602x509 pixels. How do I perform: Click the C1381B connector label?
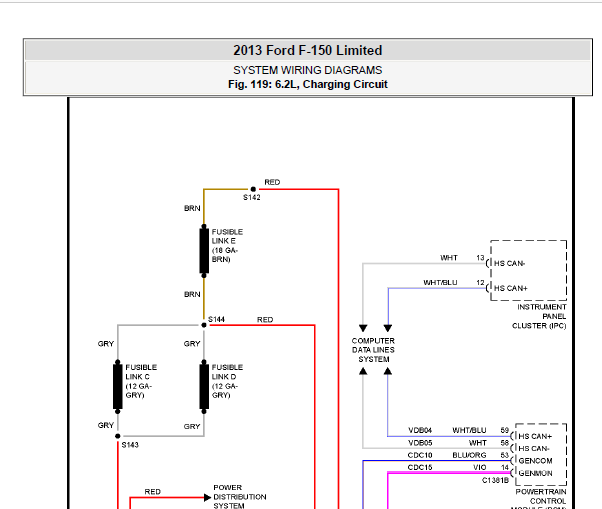pos(495,480)
